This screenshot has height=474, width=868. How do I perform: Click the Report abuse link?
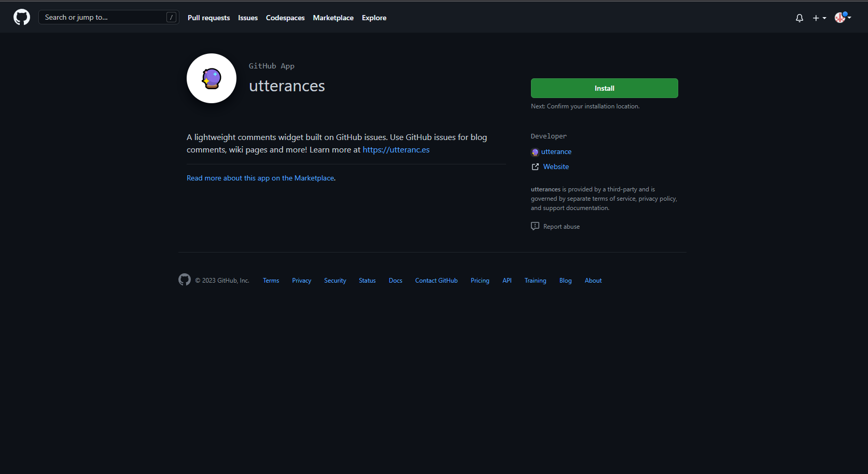tap(562, 227)
